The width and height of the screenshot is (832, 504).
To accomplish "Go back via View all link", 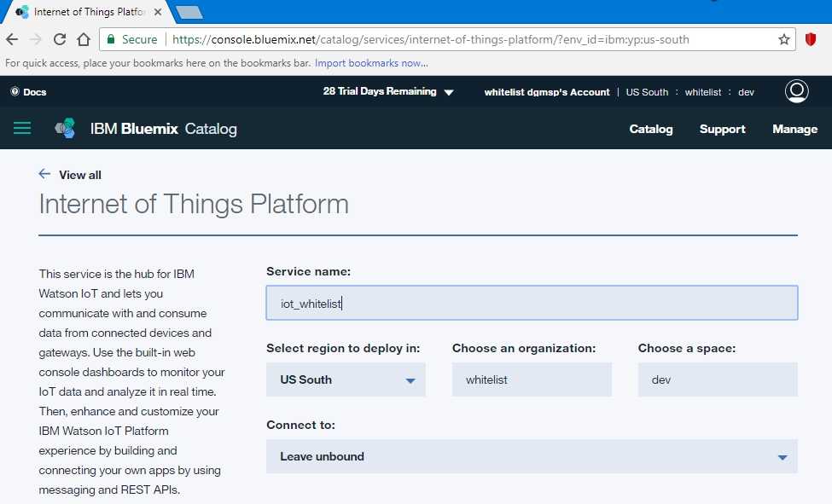I will point(79,175).
